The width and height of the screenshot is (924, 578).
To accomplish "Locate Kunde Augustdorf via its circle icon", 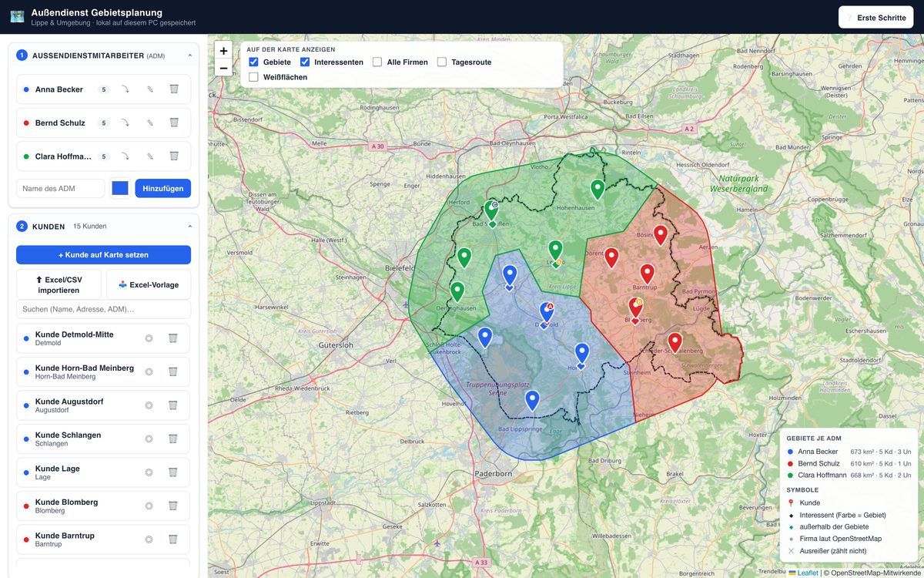I will pos(149,405).
